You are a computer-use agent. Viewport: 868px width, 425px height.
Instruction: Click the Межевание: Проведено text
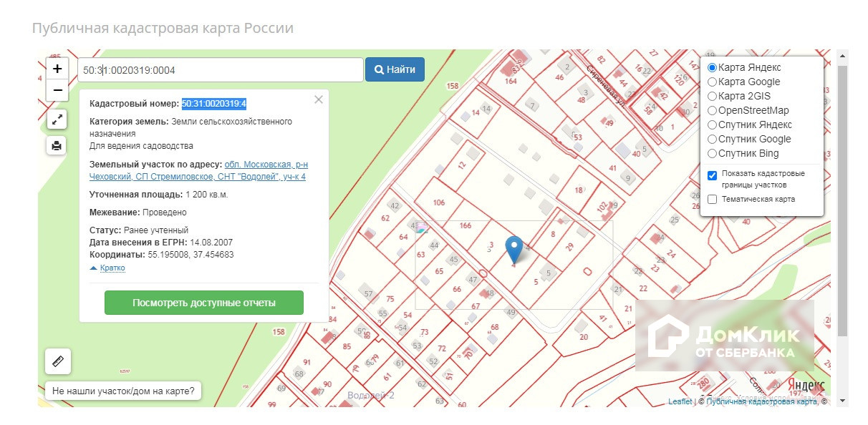[138, 212]
